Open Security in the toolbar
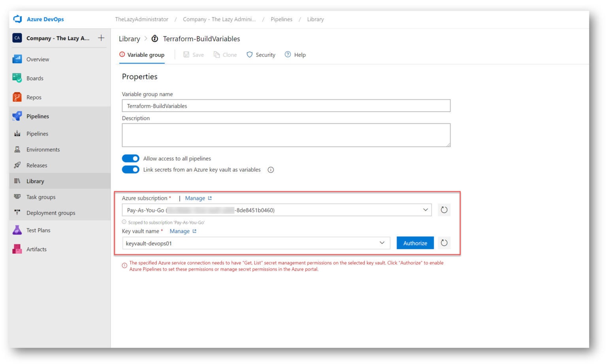The width and height of the screenshot is (607, 364). pyautogui.click(x=261, y=55)
